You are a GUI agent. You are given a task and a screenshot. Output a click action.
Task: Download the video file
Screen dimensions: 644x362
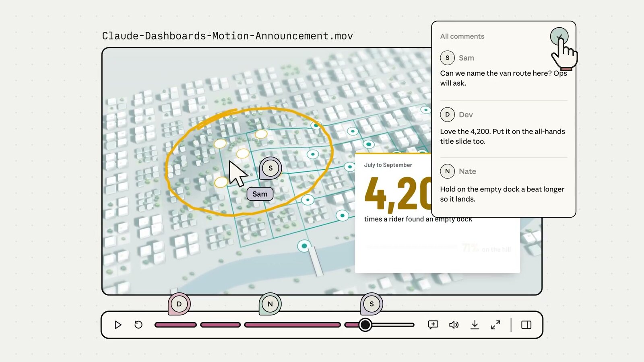(x=475, y=325)
